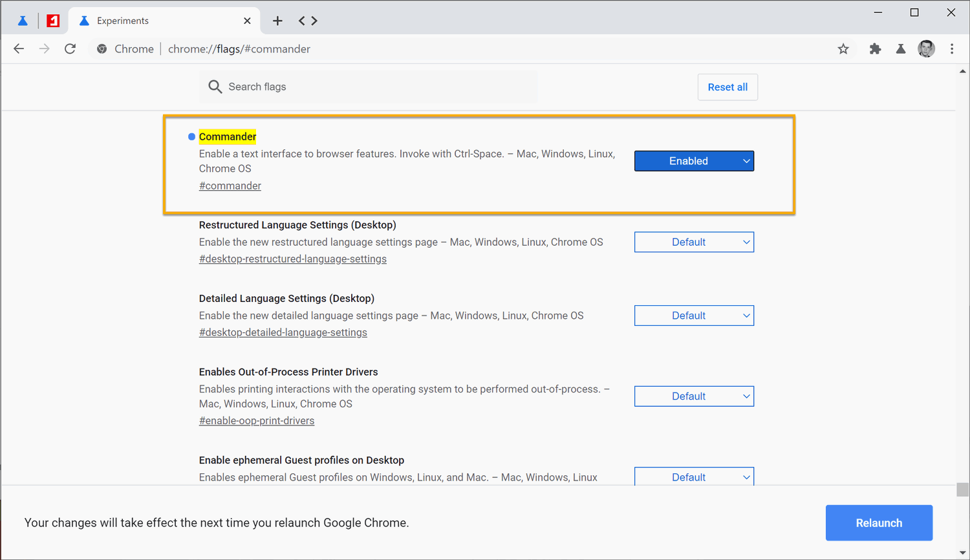Select the pinned blue flask tab
Screen dimensions: 970x560
pyautogui.click(x=23, y=21)
